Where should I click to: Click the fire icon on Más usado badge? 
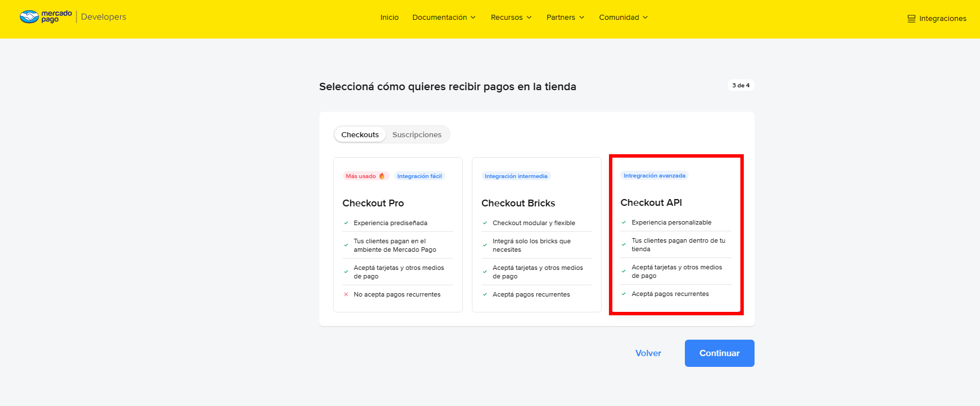382,176
